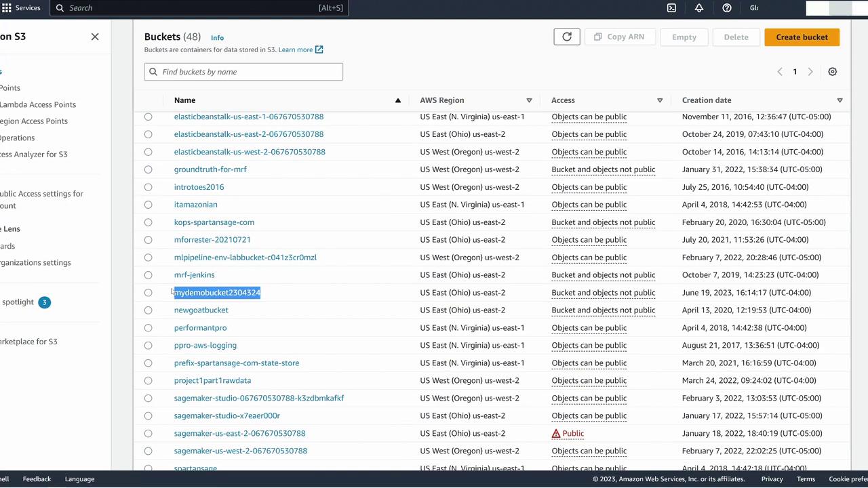The image size is (868, 488).
Task: Sort by Access column arrow
Action: click(660, 100)
